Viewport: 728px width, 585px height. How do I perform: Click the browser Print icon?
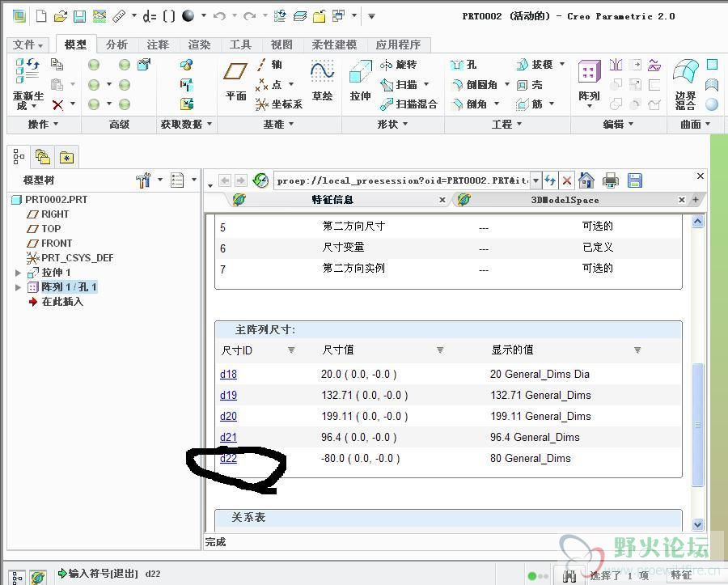611,180
